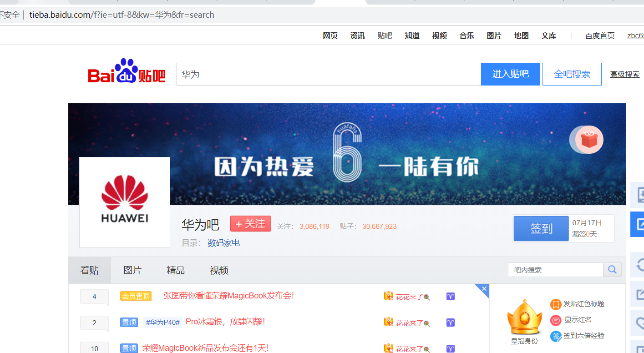The width and height of the screenshot is (644, 353).
Task: Click the blue 签到 sign-in button
Action: click(x=541, y=228)
